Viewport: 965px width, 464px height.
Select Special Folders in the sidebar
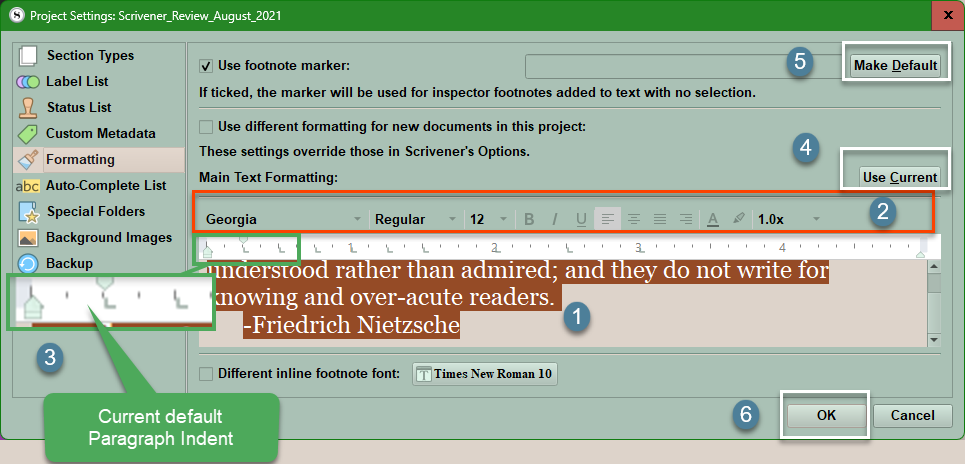click(x=98, y=211)
